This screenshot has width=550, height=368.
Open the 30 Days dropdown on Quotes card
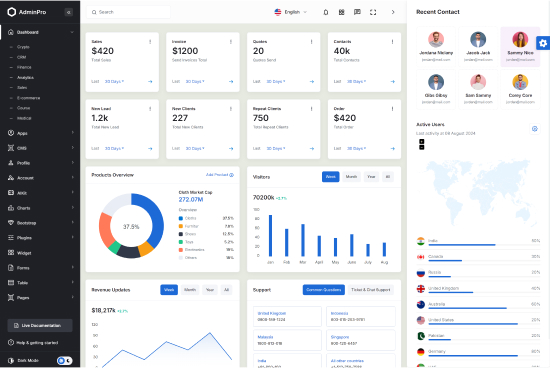tap(276, 81)
